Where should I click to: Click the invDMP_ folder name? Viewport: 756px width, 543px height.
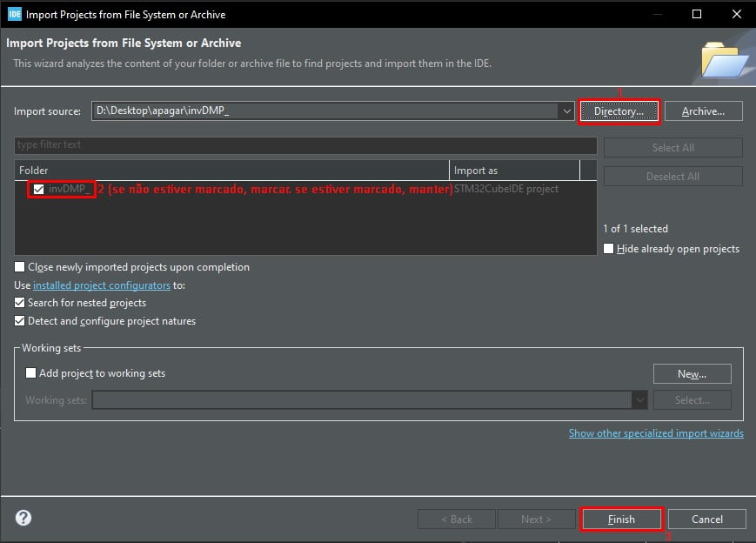coord(69,189)
